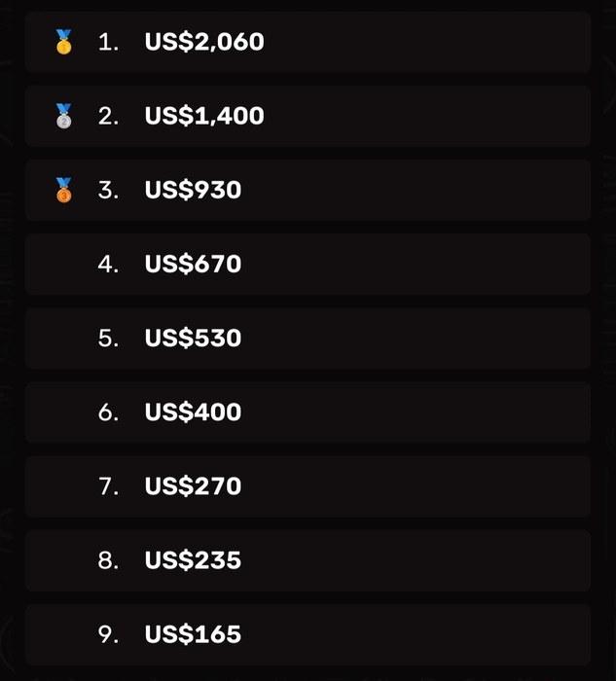
Task: Click the bronze third-place medal icon
Action: 64,190
